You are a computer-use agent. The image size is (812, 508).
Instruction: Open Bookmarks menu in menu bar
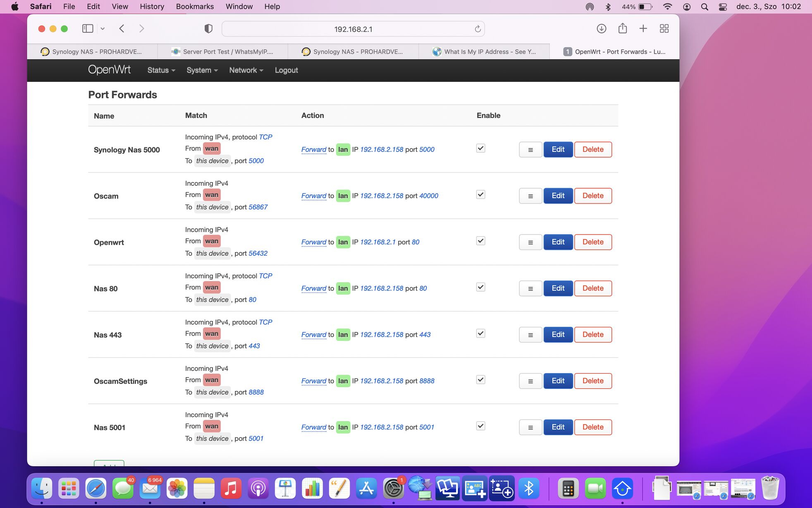coord(195,7)
